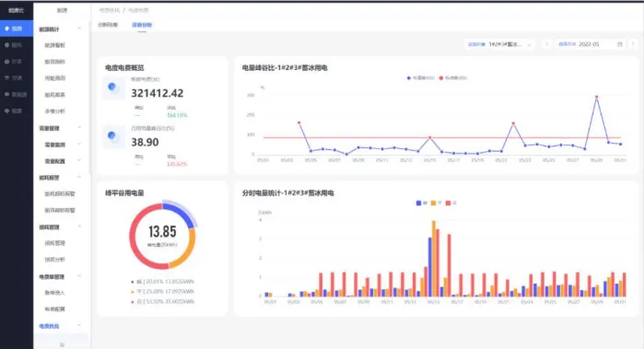The width and height of the screenshot is (644, 349).
Task: Select the highlighted blue 能源 item in dark sidebar
Action: point(17,29)
